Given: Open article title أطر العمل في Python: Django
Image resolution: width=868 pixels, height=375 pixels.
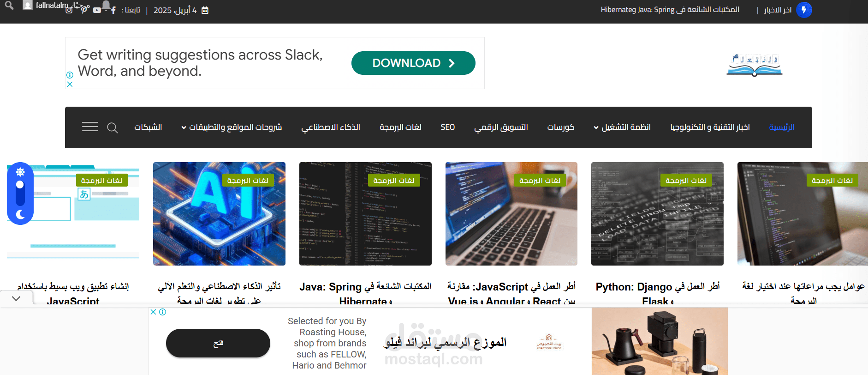Looking at the screenshot, I should (658, 293).
